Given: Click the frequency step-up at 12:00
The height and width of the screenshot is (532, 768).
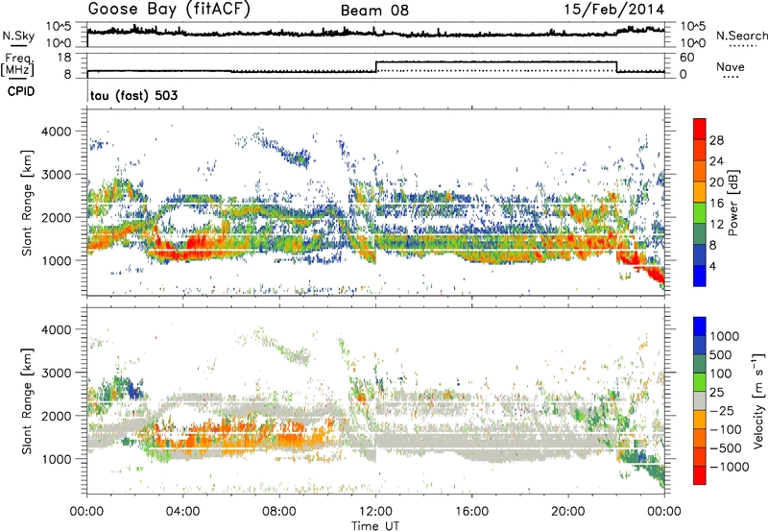Looking at the screenshot, I should click(375, 66).
